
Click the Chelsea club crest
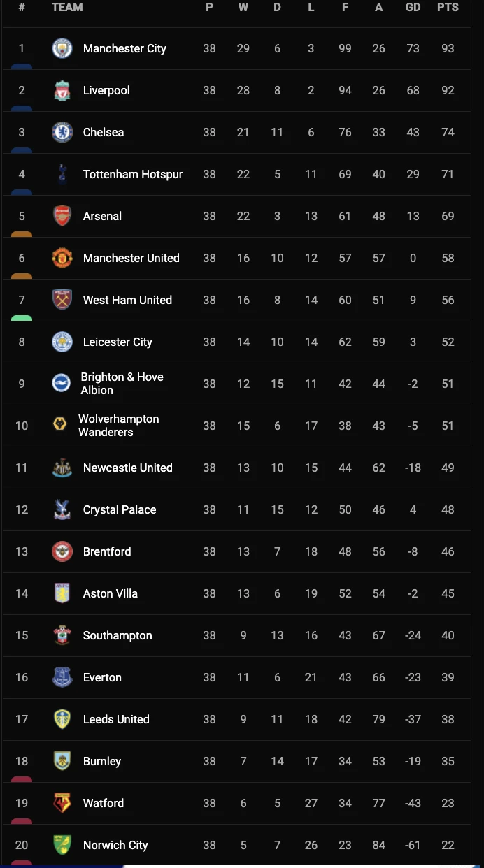pyautogui.click(x=62, y=132)
